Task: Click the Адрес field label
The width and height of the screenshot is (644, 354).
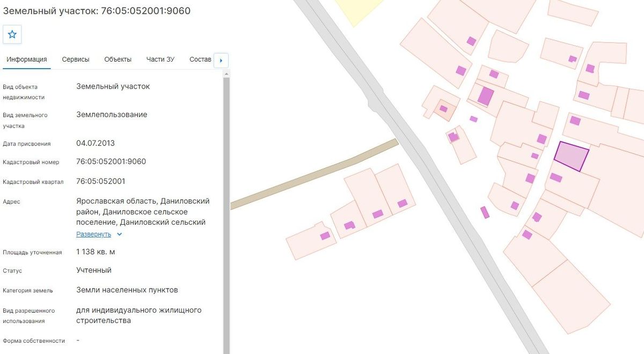Action: tap(11, 202)
